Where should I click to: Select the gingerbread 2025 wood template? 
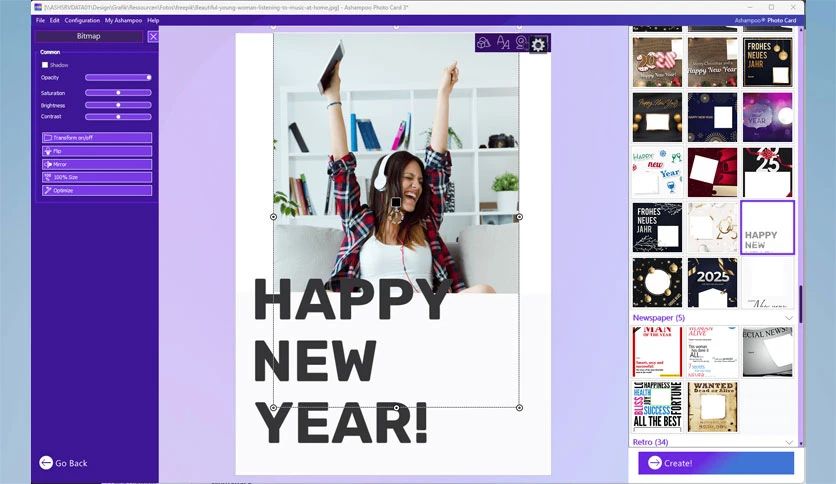coord(657,62)
